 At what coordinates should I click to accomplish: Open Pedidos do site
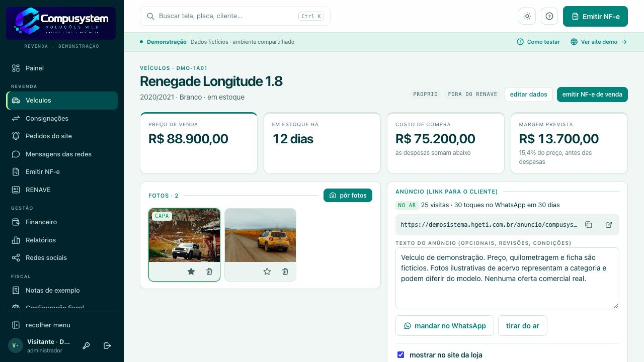click(x=62, y=136)
